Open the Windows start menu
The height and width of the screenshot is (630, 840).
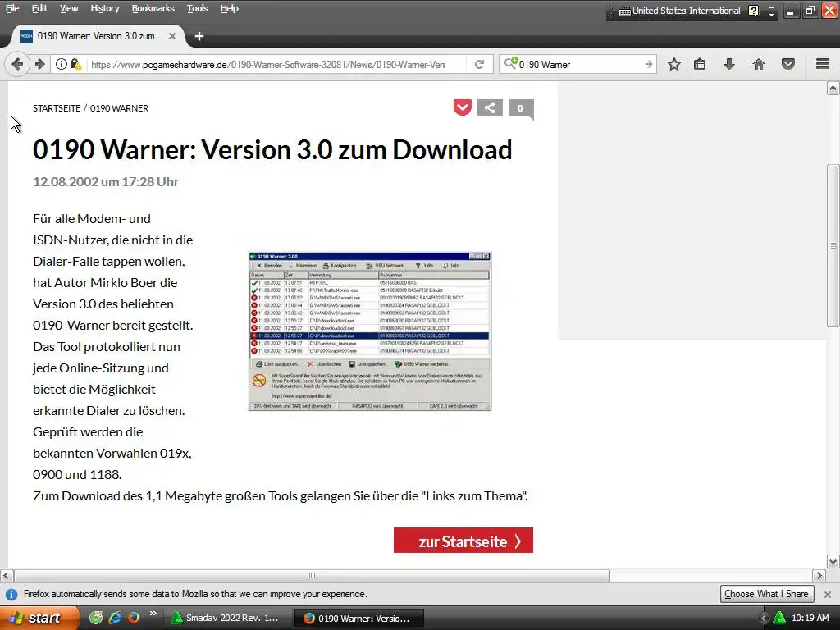pos(39,618)
